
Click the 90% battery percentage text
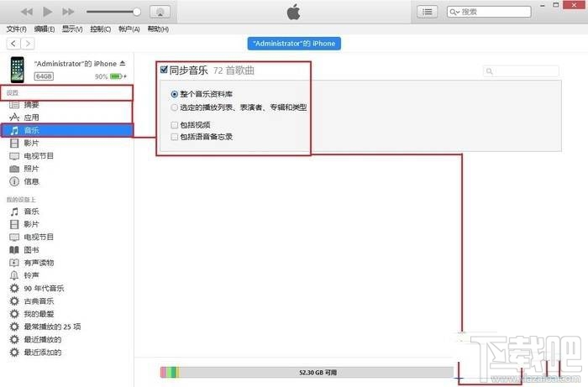pyautogui.click(x=102, y=76)
